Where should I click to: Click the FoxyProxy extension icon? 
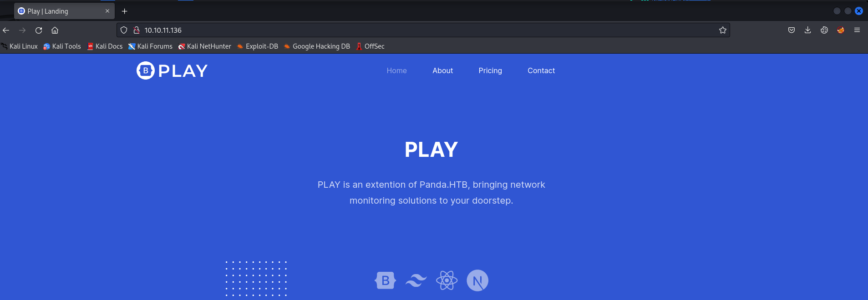click(841, 30)
